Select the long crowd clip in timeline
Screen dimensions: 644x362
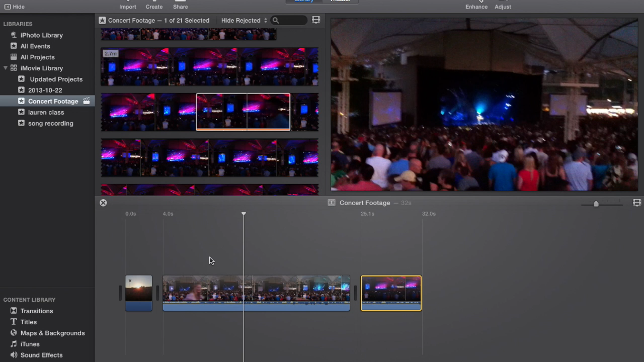256,293
